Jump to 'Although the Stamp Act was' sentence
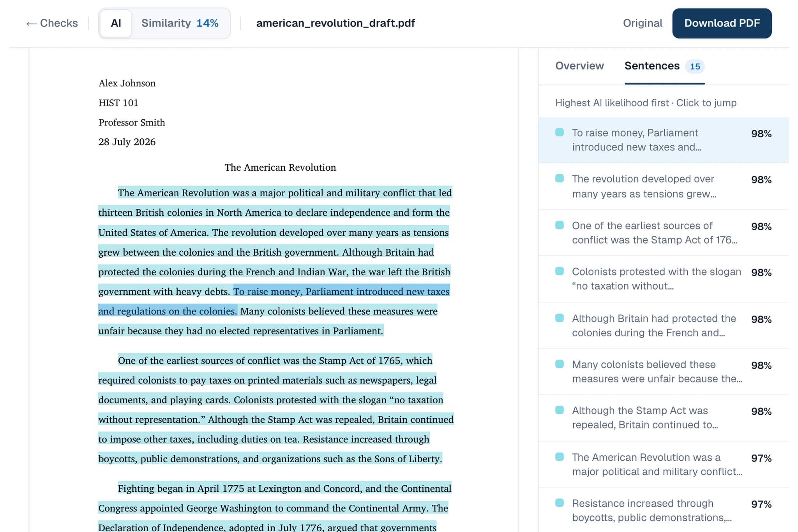The width and height of the screenshot is (798, 532). (663, 417)
